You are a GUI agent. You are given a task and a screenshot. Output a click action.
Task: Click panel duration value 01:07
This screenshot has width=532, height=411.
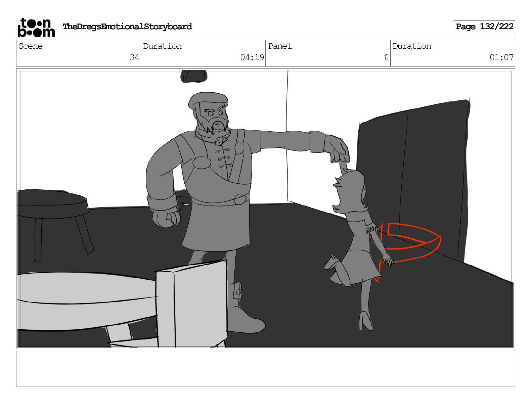pos(501,57)
